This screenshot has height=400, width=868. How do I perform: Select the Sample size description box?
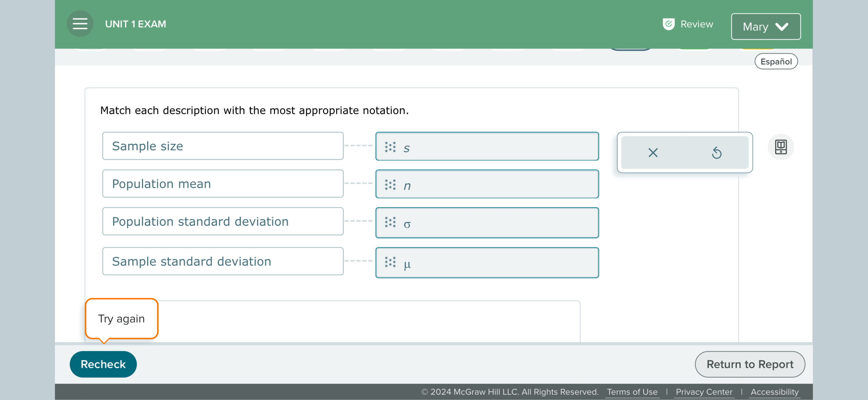[223, 146]
